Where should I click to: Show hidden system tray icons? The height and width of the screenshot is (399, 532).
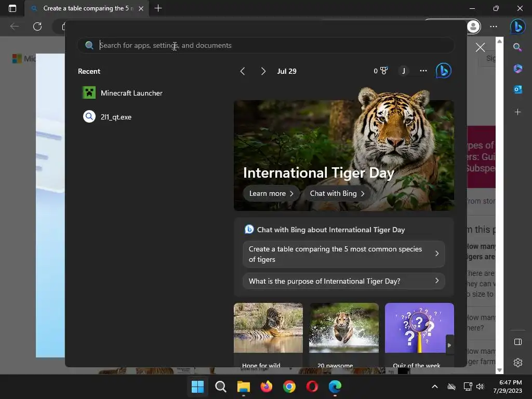435,387
